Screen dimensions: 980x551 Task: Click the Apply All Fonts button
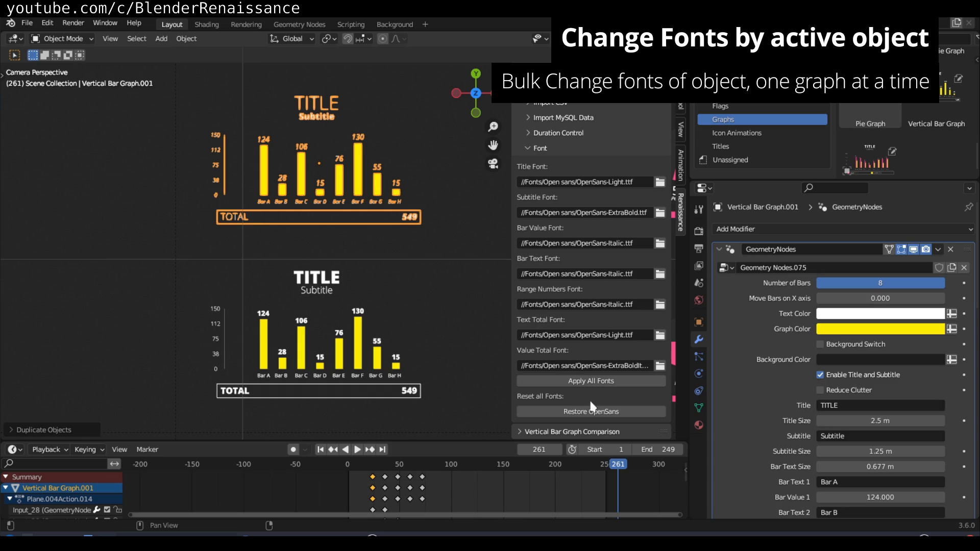tap(591, 381)
